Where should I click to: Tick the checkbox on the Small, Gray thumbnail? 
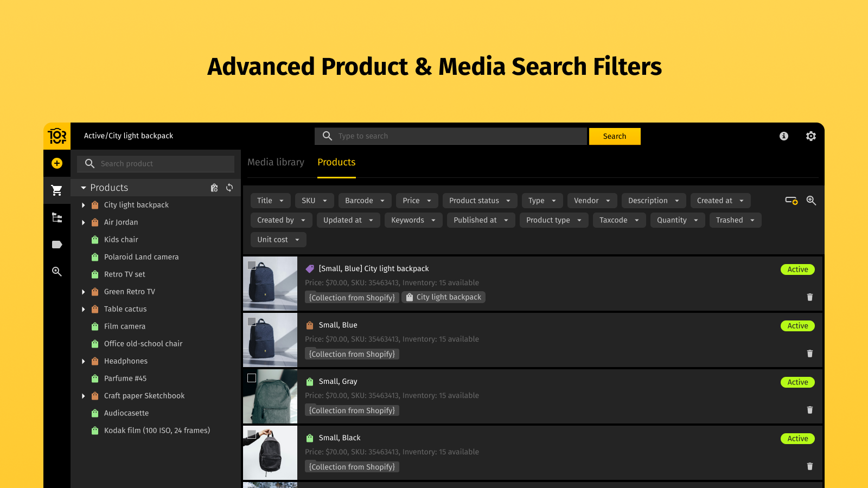coord(252,378)
